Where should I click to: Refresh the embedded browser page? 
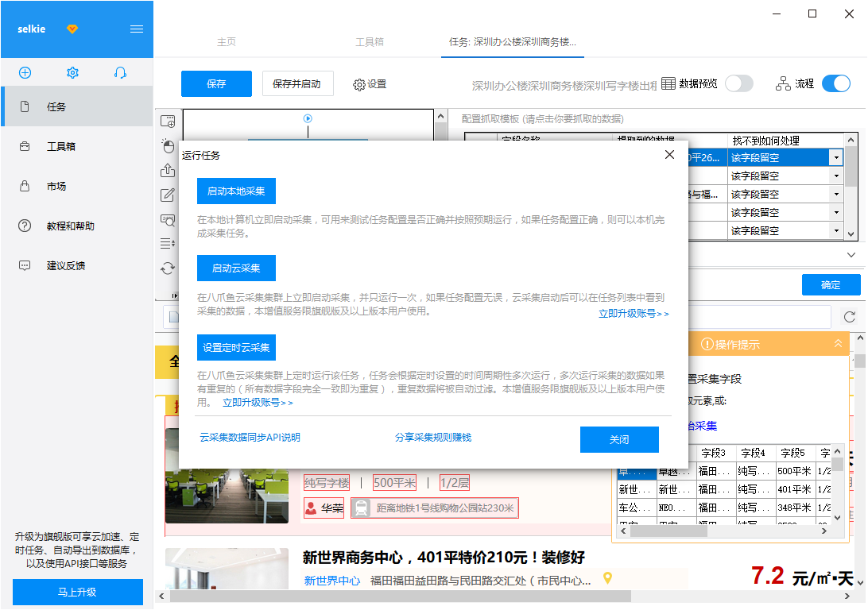(x=850, y=317)
